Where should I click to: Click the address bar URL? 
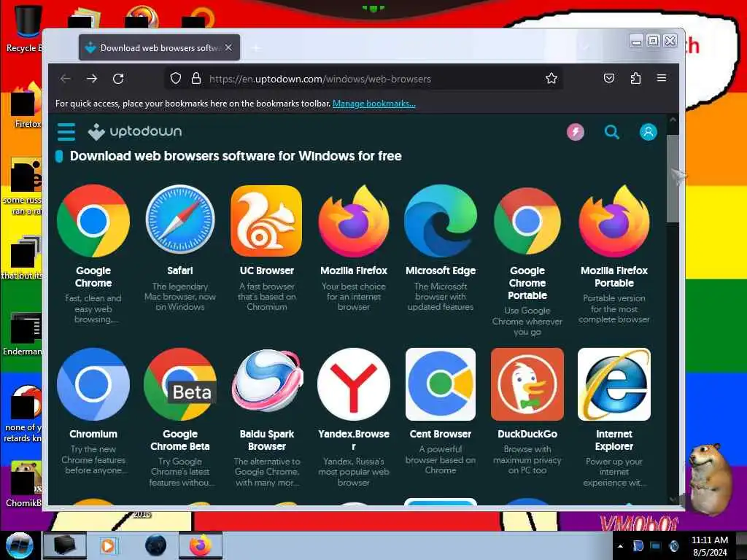pyautogui.click(x=320, y=79)
